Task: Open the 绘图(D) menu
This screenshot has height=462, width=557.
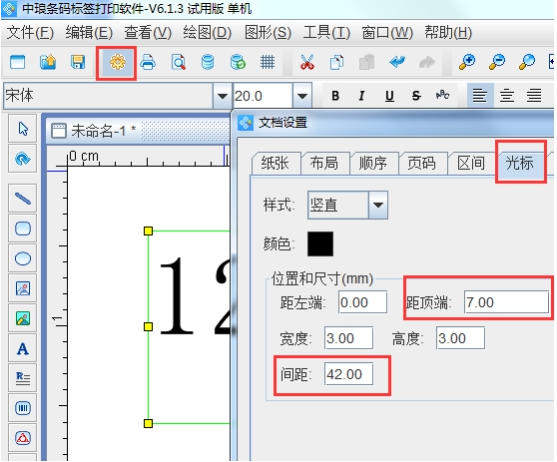Action: coord(207,33)
